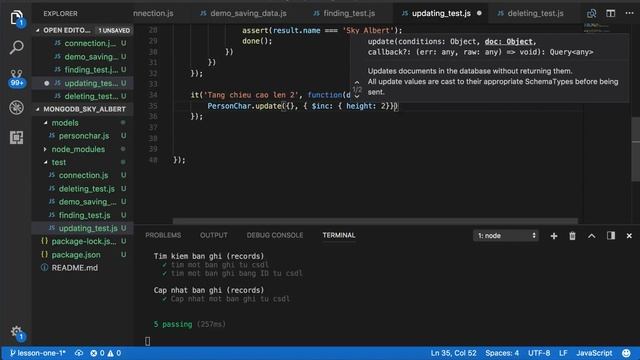Screen dimensions: 640x360
Task: Open finding_test.js under test folder
Action: pos(83,215)
